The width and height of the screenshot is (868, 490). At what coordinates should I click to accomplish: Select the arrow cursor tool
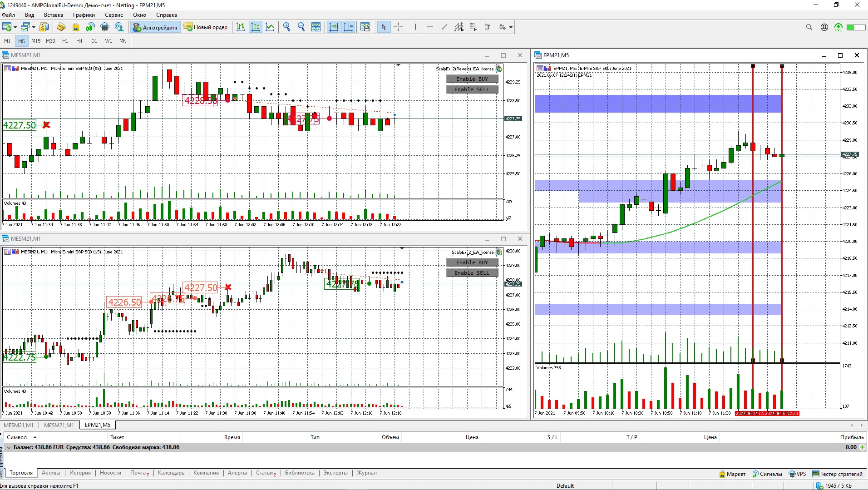(x=384, y=27)
